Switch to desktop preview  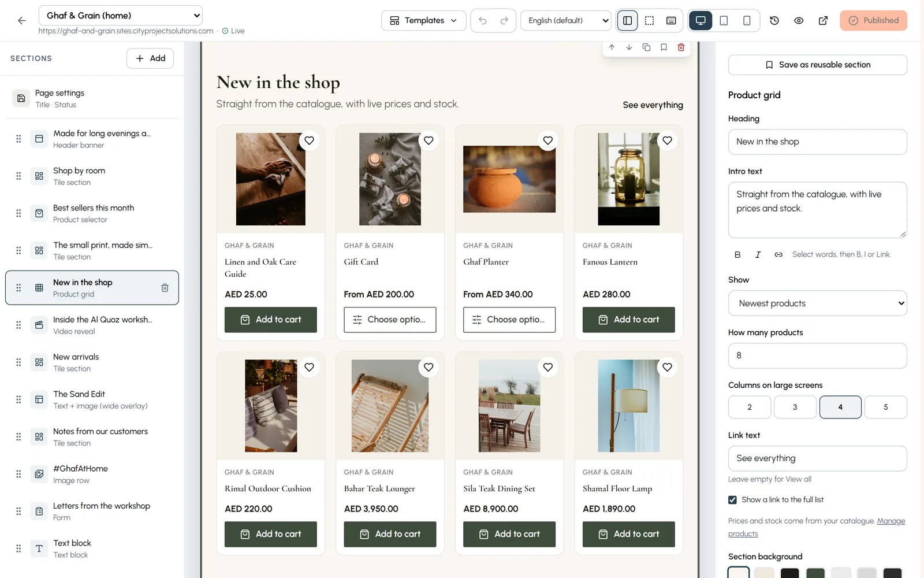pyautogui.click(x=701, y=20)
